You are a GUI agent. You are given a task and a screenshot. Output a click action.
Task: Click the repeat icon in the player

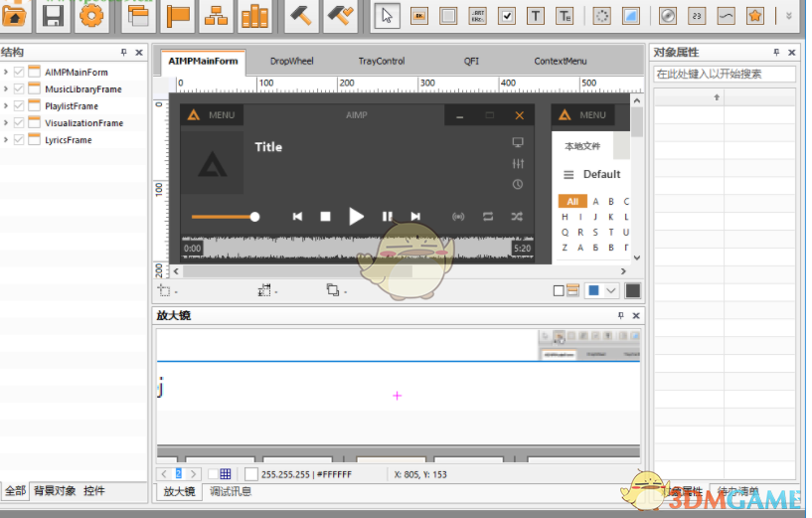[488, 216]
